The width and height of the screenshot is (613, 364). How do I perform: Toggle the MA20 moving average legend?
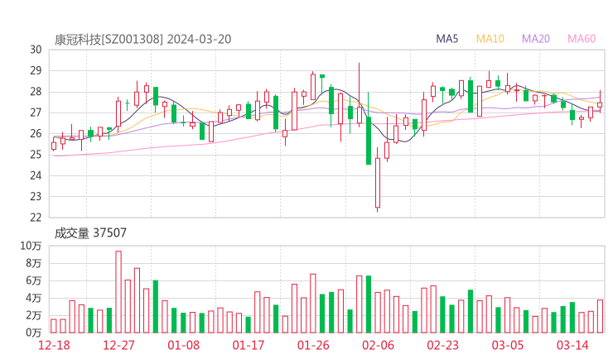[x=536, y=39]
